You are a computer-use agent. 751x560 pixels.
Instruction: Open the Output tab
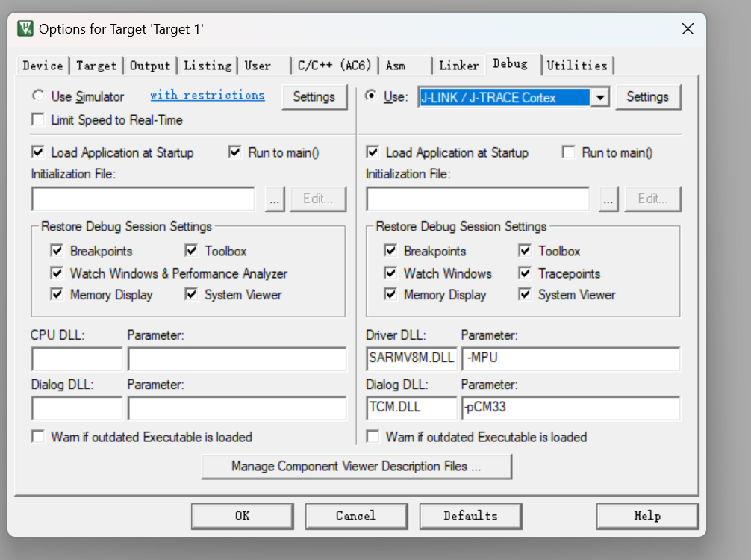150,66
